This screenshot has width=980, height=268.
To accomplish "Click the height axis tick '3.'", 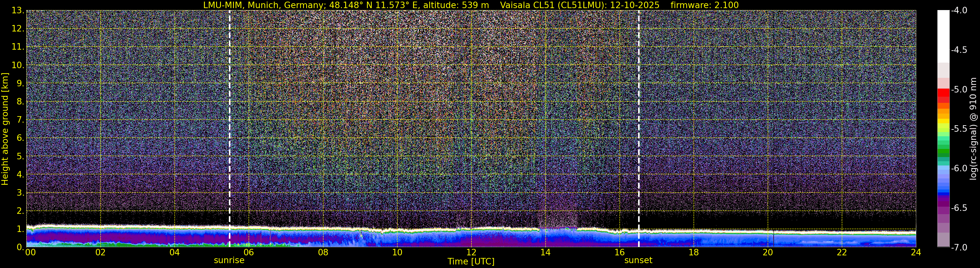I will point(20,192).
